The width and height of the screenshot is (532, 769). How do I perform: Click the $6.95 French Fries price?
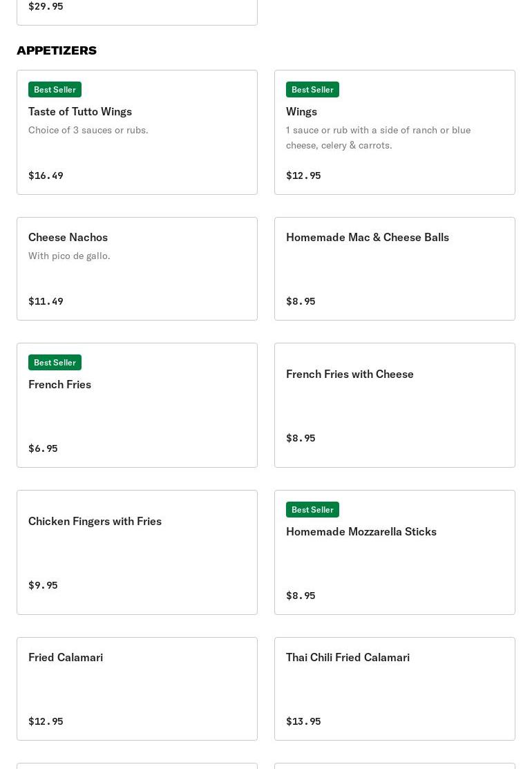click(43, 448)
